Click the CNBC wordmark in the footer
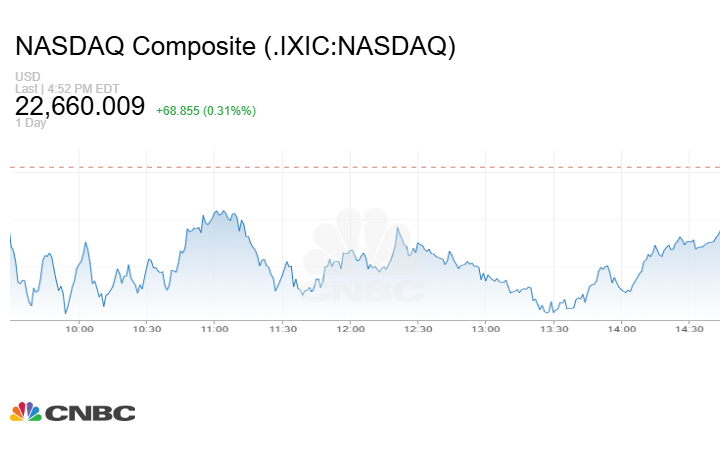720x450 pixels. pyautogui.click(x=90, y=412)
